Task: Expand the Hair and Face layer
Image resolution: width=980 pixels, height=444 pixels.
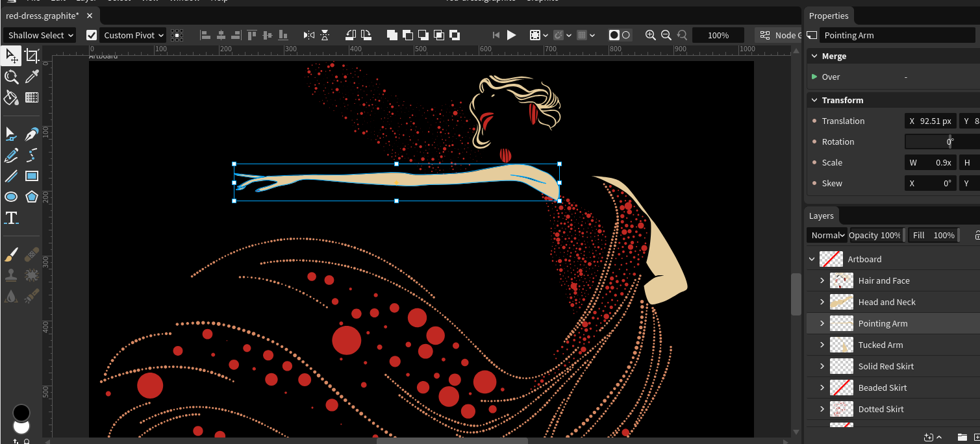Action: (822, 280)
